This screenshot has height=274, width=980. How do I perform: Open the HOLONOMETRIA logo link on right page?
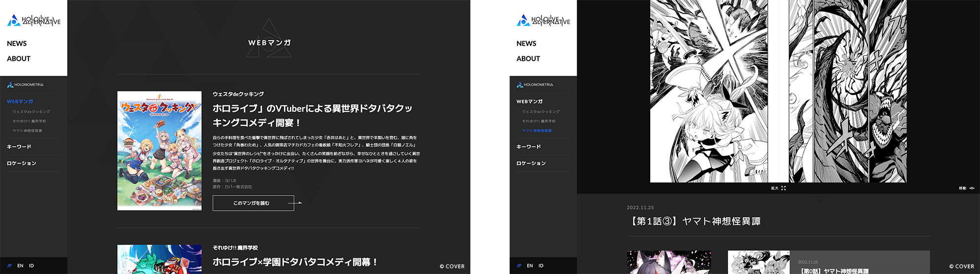coord(535,85)
